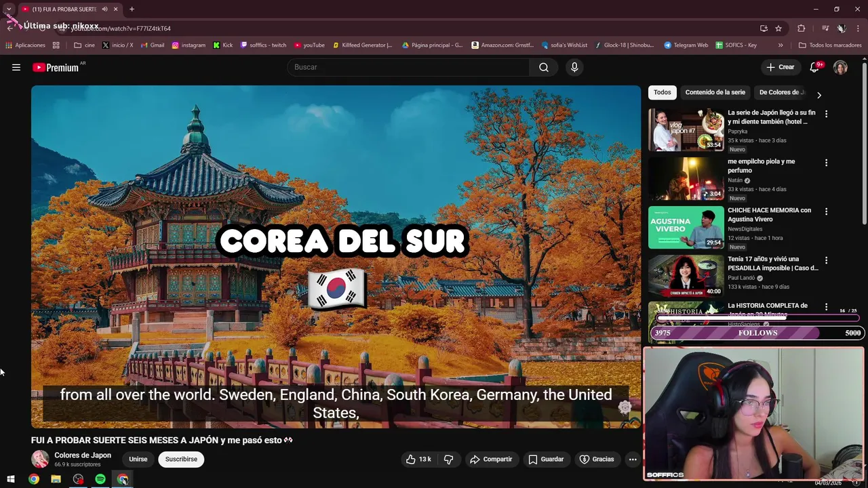868x488 pixels.
Task: Open the account avatar menu
Action: (x=840, y=67)
